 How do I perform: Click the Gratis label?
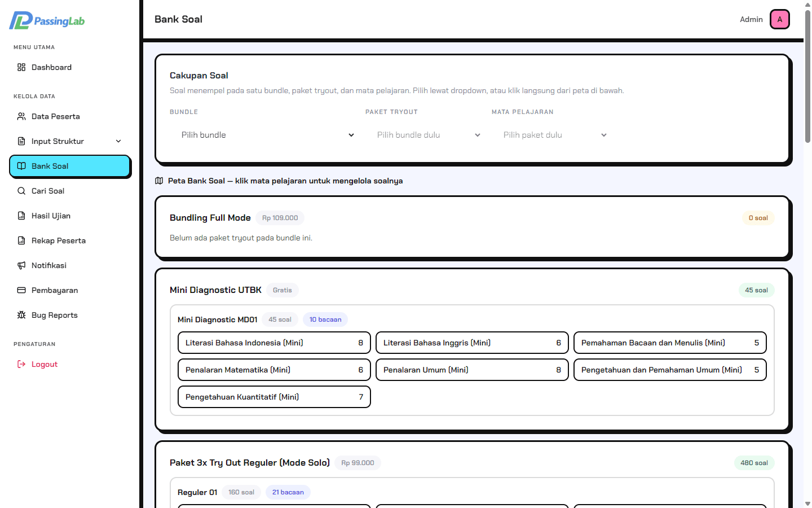pos(283,290)
